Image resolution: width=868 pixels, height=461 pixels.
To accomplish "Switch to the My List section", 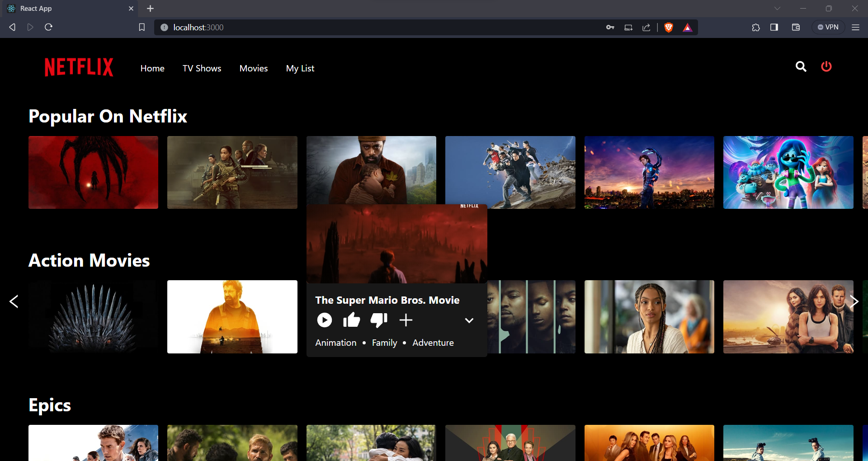I will [x=300, y=68].
